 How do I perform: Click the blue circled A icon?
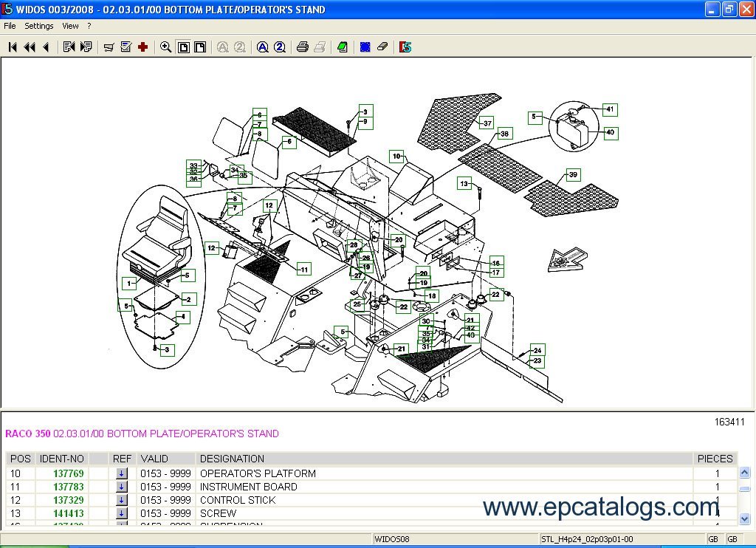pos(262,47)
